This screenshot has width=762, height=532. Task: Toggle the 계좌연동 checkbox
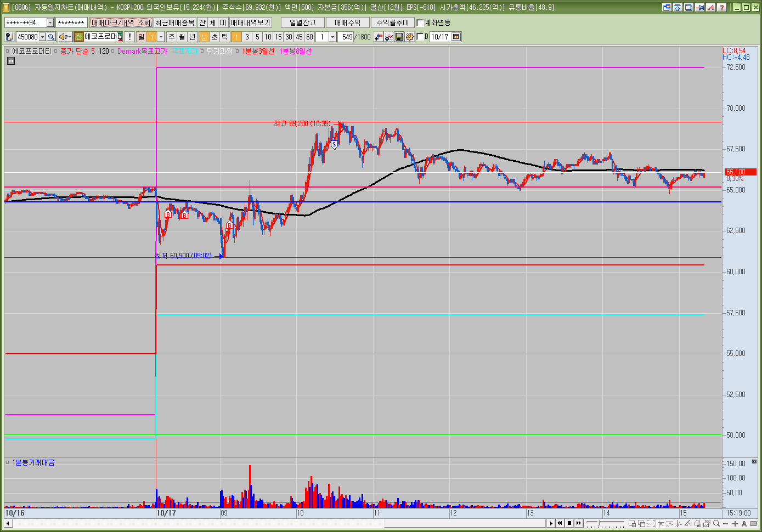click(420, 22)
